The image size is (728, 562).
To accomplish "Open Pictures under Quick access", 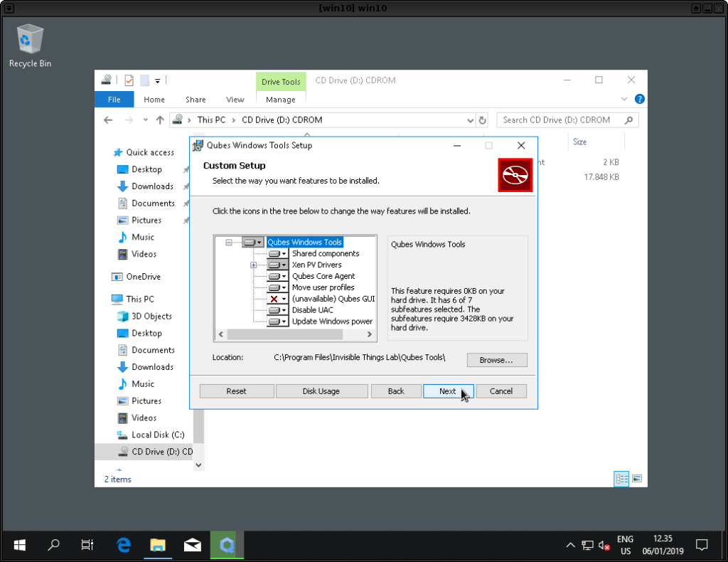I will click(146, 220).
